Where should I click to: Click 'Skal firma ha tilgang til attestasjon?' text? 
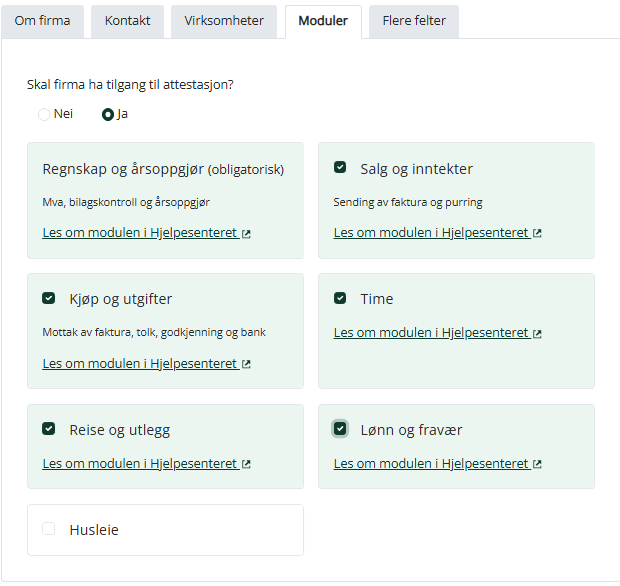click(x=130, y=85)
